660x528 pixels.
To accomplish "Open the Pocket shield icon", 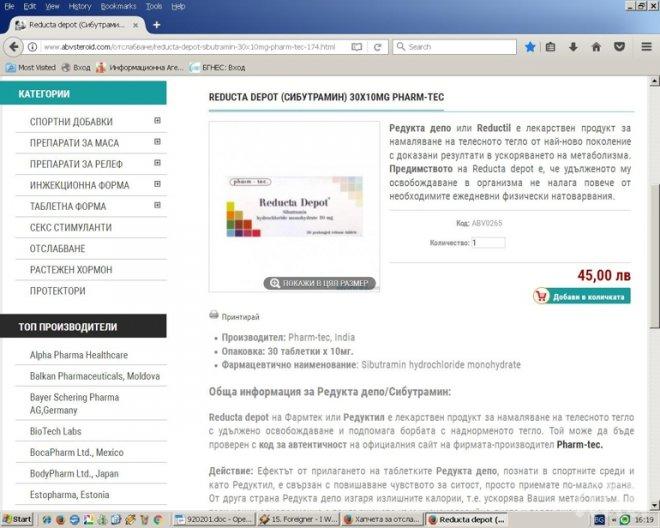I will click(619, 47).
